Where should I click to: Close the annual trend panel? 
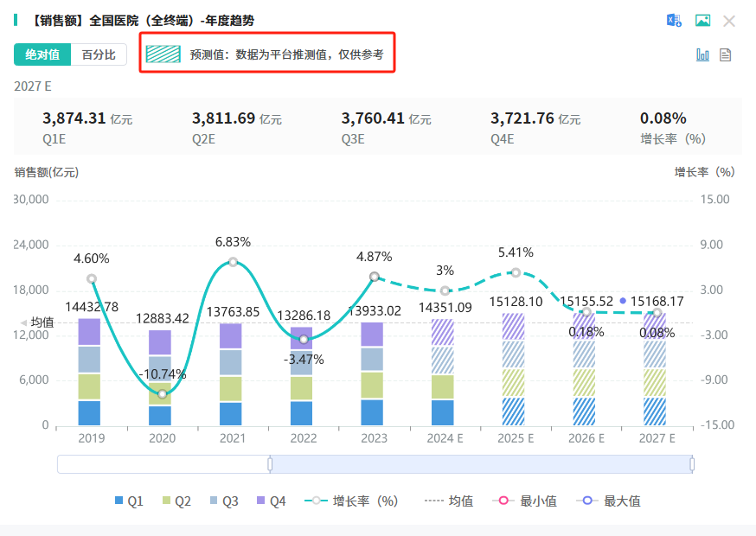coord(729,21)
